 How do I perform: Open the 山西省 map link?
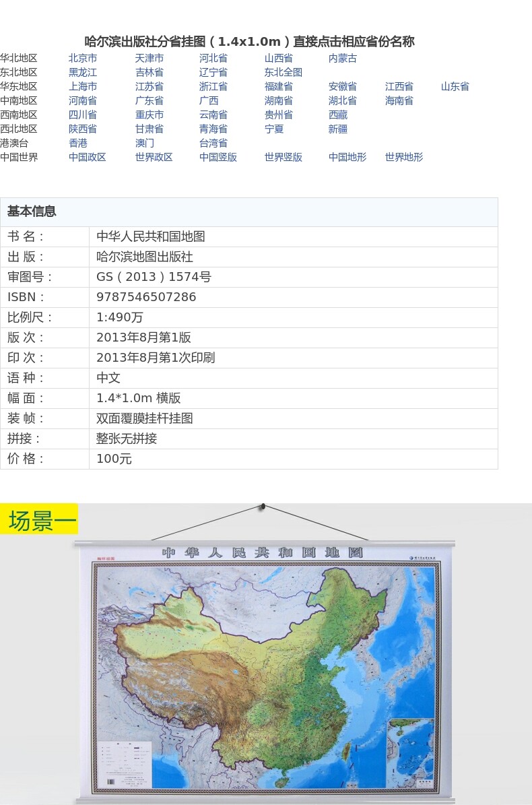[279, 58]
